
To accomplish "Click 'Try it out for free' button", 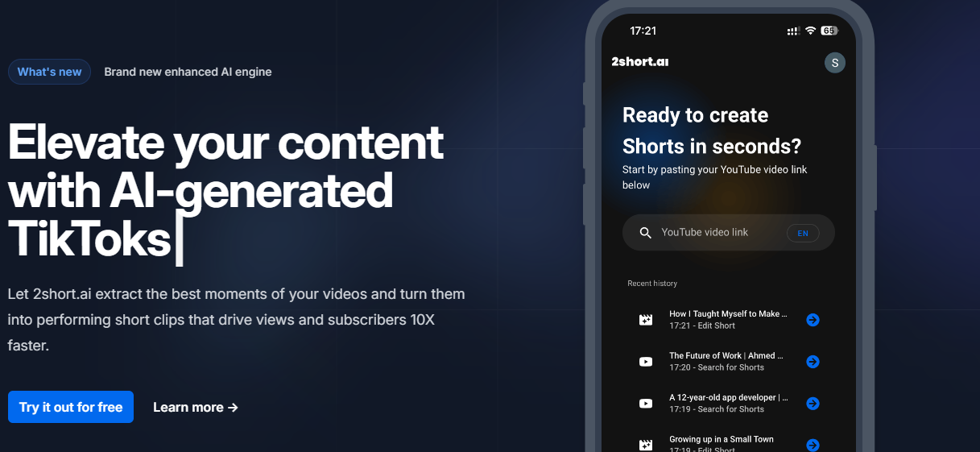I will tap(71, 407).
